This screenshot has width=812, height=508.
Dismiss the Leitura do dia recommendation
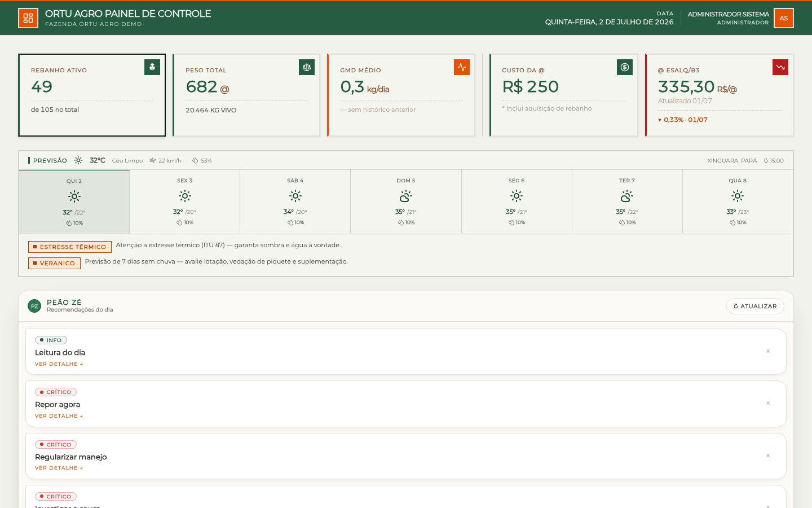[x=768, y=351]
